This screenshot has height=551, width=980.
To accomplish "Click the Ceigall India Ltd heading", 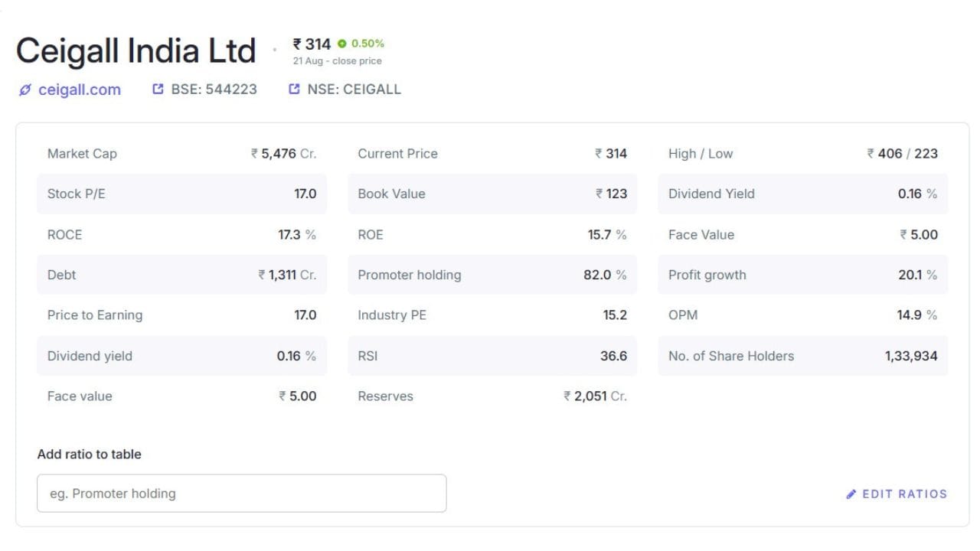I will coord(136,51).
